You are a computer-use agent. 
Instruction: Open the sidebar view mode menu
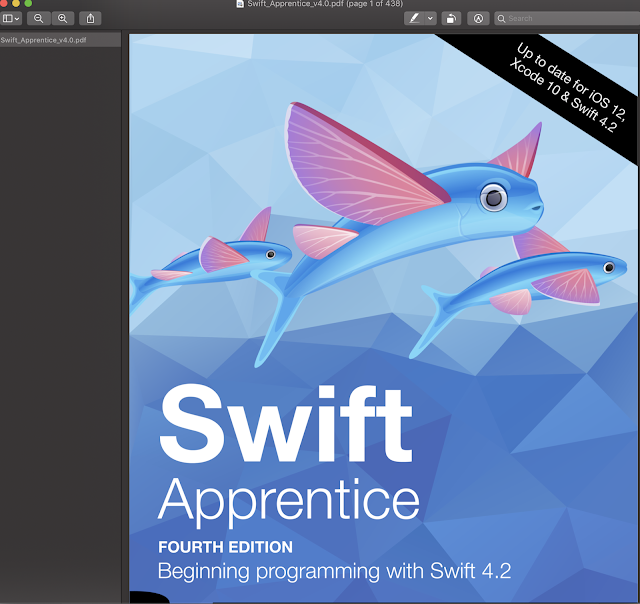pyautogui.click(x=11, y=18)
